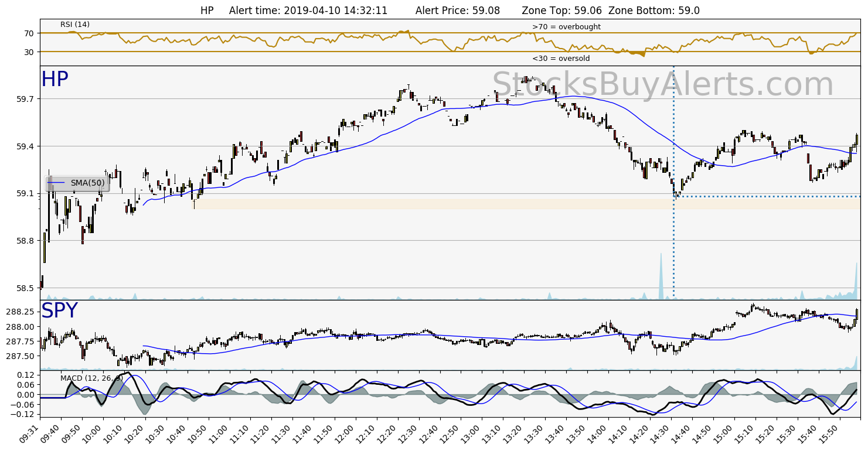Screen dimensions: 868x451
Task: Click the SMA(50) legend box
Action: point(78,183)
